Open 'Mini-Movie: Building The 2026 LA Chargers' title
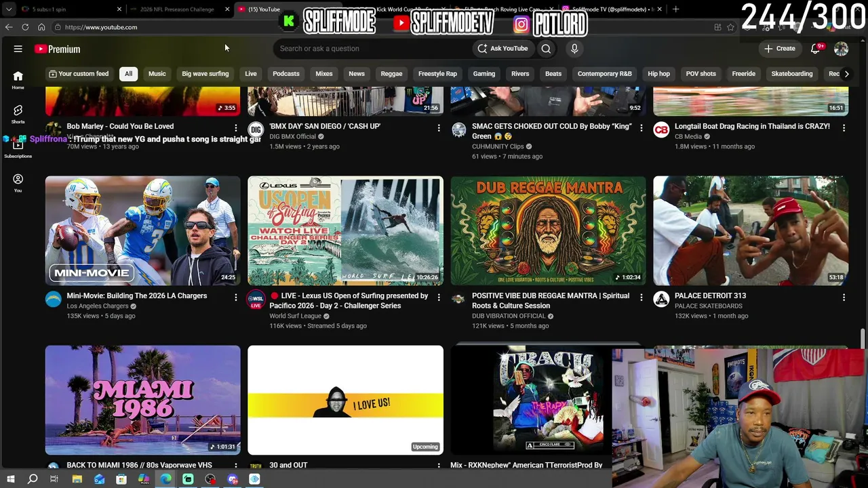 click(137, 296)
